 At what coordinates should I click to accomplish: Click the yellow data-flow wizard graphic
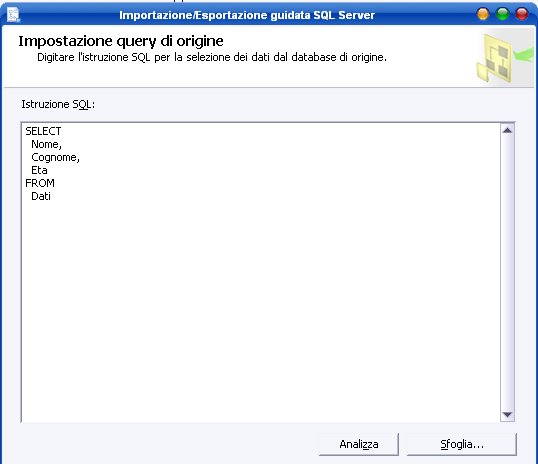(x=505, y=58)
